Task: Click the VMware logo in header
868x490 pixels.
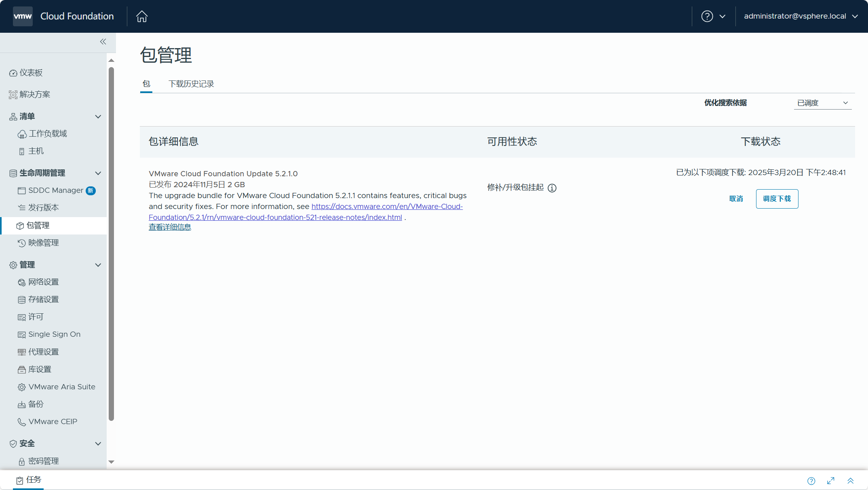Action: 23,16
